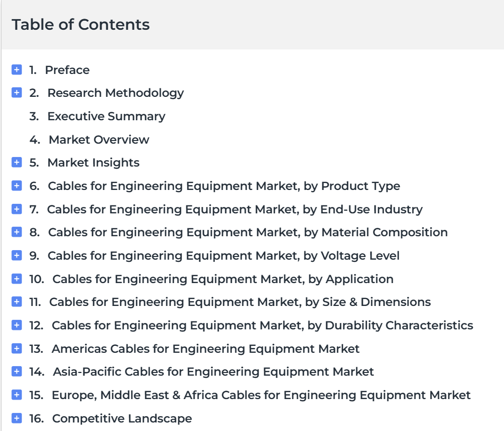Screen dimensions: 504x431
Task: Click plus icon beside by Size & Dimensions
Action: [x=16, y=302]
